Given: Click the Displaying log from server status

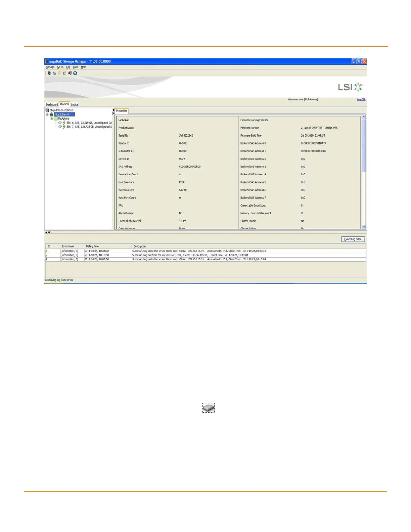Looking at the screenshot, I should pyautogui.click(x=59, y=280).
